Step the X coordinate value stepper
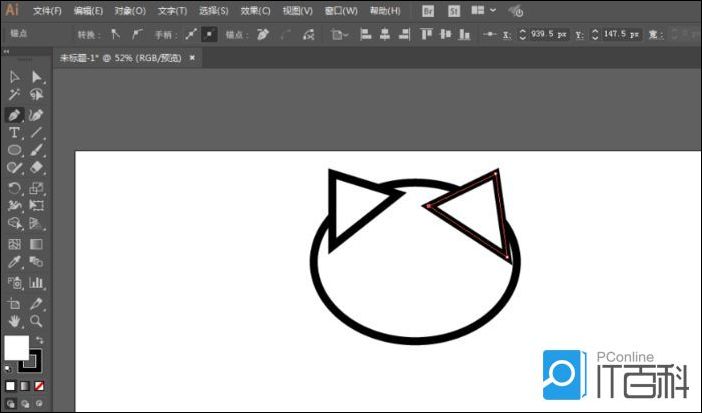702x413 pixels. [x=522, y=34]
